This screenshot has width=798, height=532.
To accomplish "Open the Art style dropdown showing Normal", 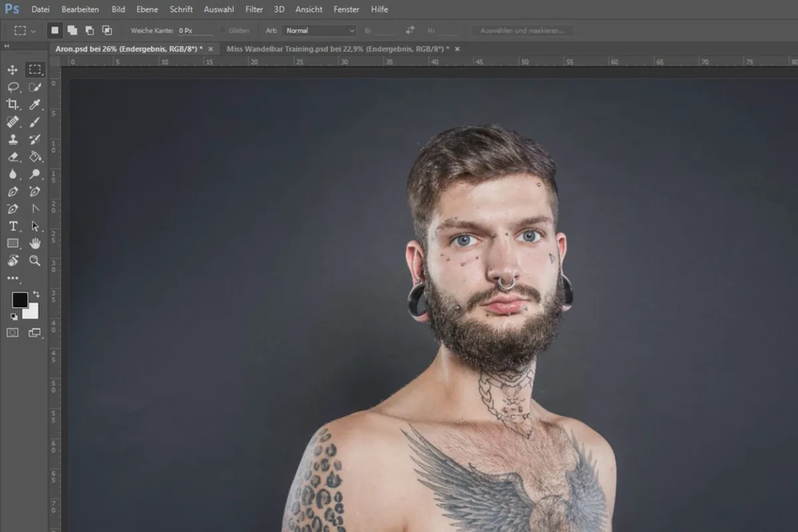I will (320, 31).
